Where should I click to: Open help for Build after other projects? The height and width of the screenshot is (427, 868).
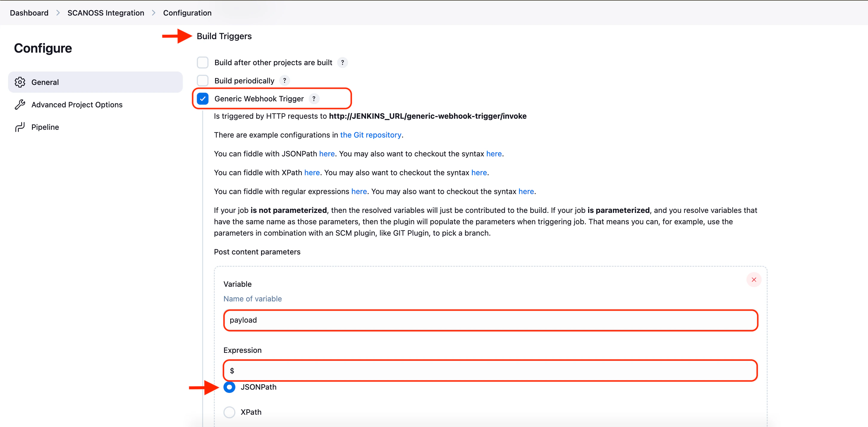[342, 62]
